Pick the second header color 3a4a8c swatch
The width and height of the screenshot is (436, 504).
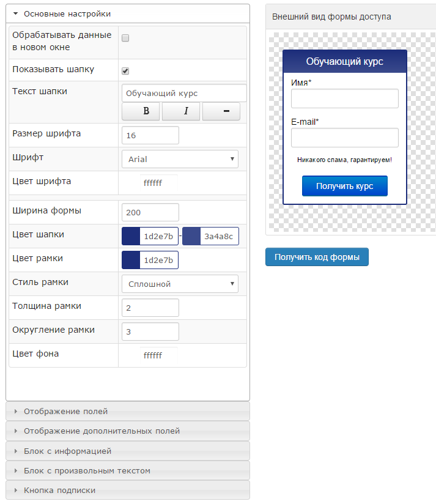pyautogui.click(x=191, y=236)
